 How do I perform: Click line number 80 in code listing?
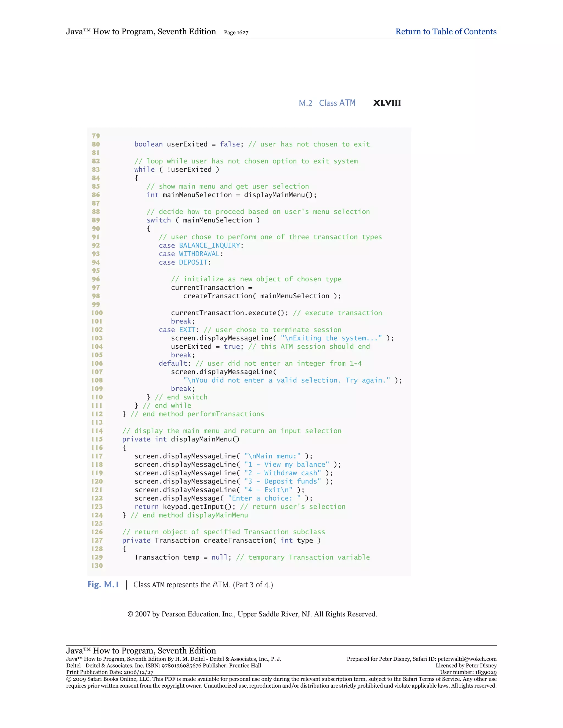96,144
